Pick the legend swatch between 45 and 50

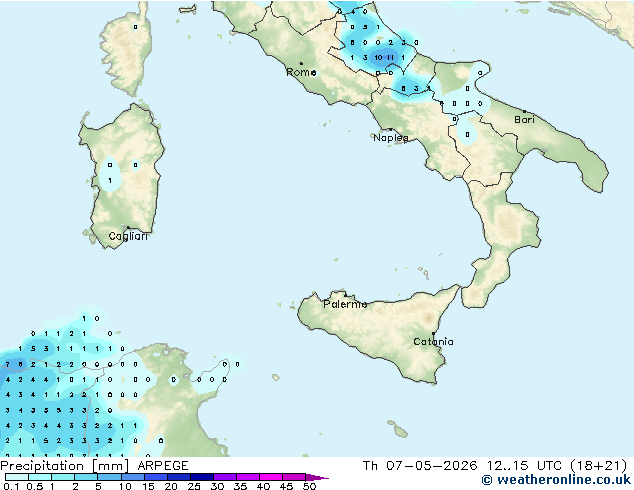pos(294,477)
